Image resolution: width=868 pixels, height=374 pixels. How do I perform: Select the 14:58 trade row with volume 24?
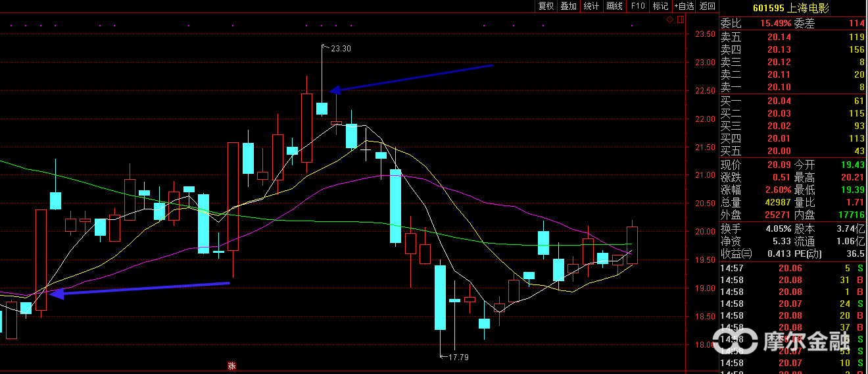tap(794, 304)
